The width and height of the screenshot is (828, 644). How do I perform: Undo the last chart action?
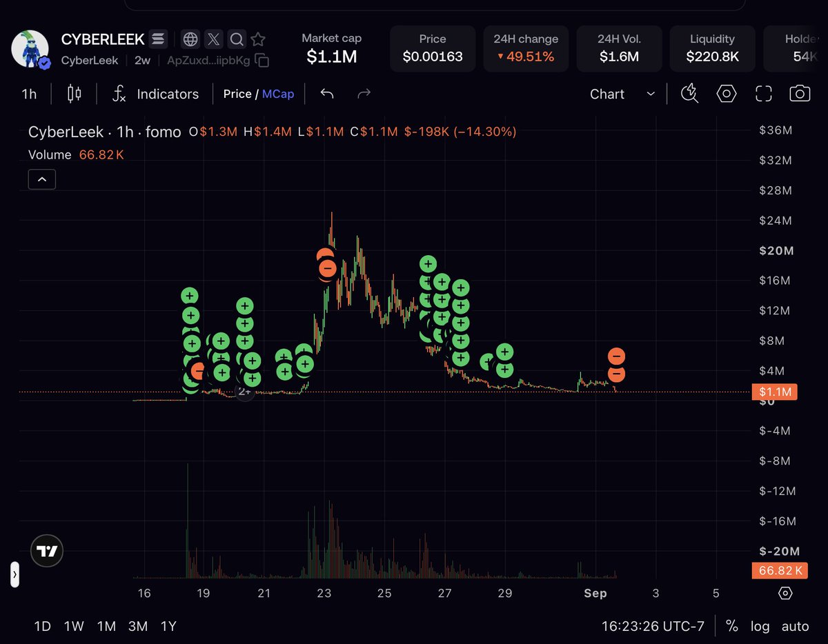coord(327,94)
